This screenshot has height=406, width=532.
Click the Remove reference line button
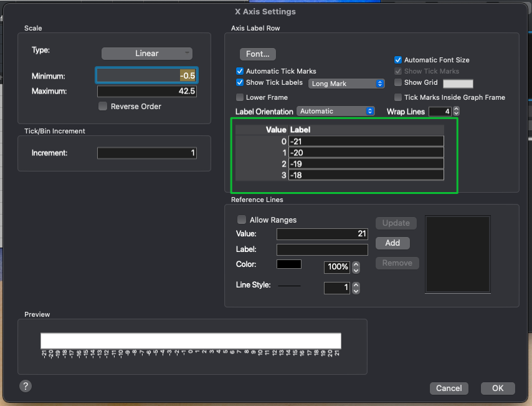[397, 263]
